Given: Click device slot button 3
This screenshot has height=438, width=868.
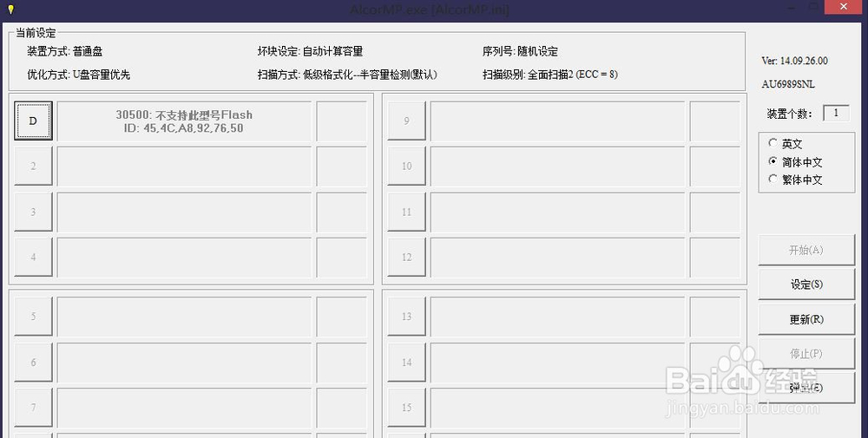Looking at the screenshot, I should (33, 212).
